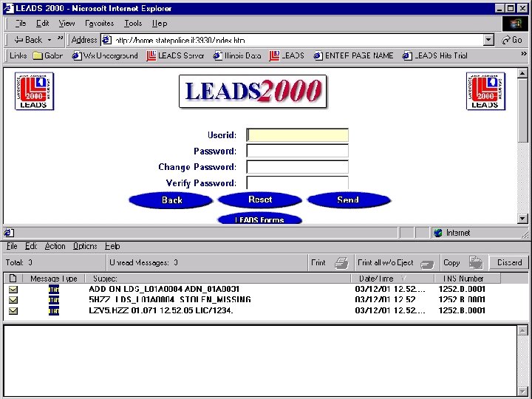The height and width of the screenshot is (399, 532).
Task: Click the Internet Explorer throbber logo
Action: [x=514, y=24]
